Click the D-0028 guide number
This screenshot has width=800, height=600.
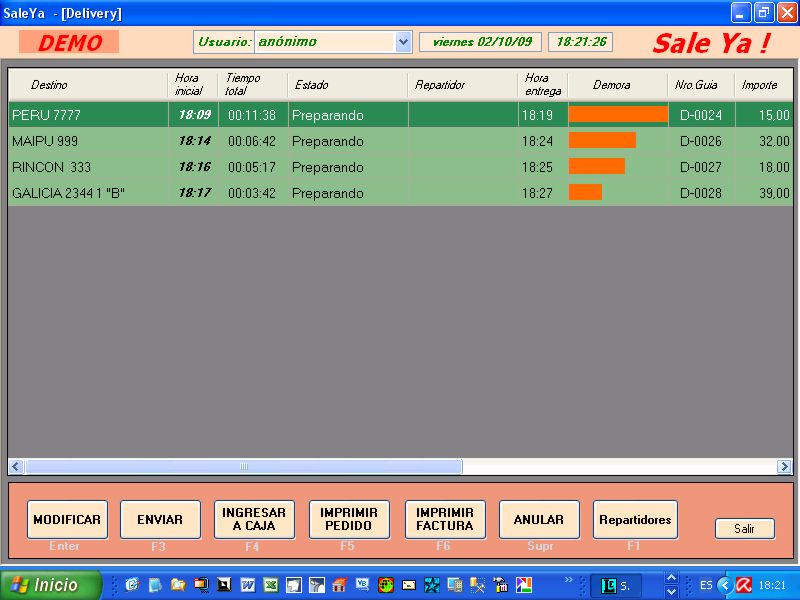pyautogui.click(x=701, y=193)
